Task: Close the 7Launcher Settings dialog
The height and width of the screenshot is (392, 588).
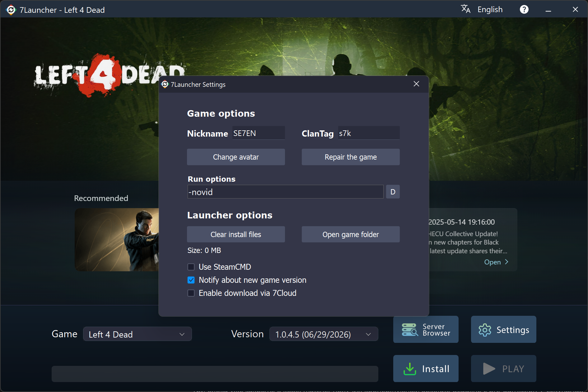Action: [x=416, y=84]
